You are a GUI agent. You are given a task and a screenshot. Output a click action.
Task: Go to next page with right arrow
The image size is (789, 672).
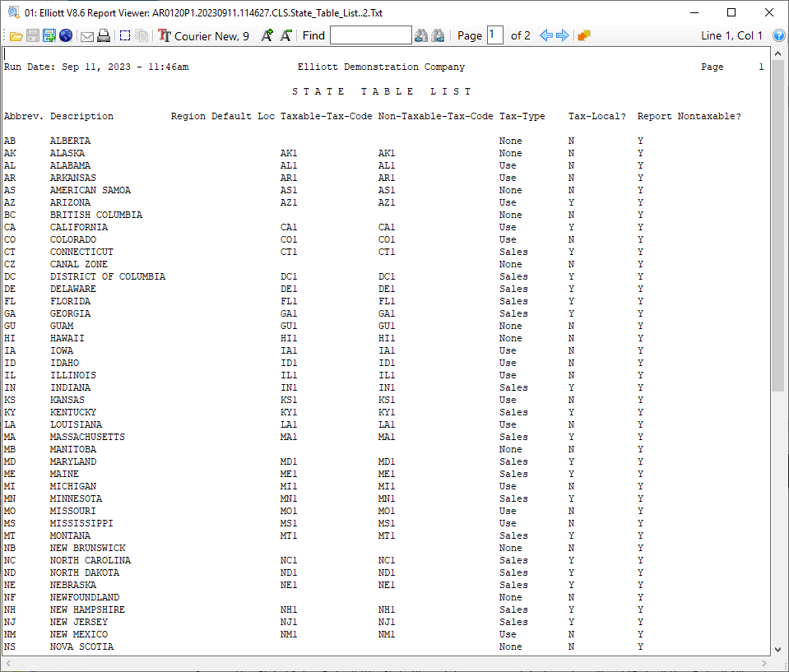[x=563, y=35]
